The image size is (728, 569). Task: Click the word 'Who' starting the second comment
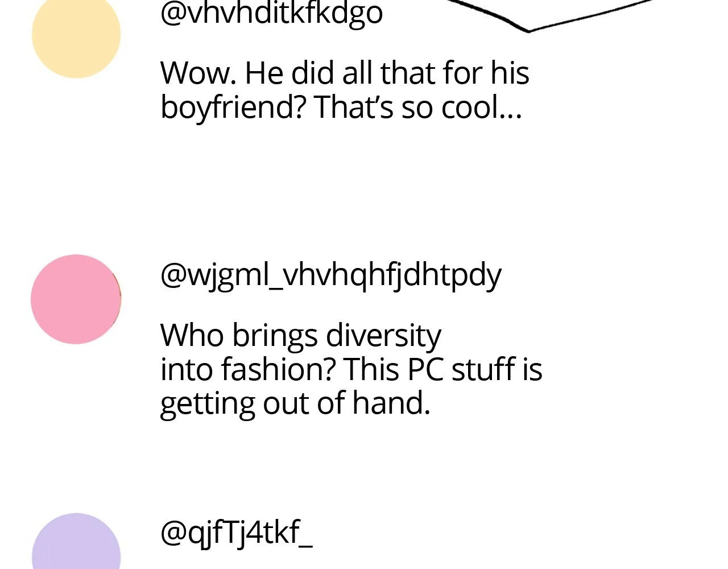192,335
